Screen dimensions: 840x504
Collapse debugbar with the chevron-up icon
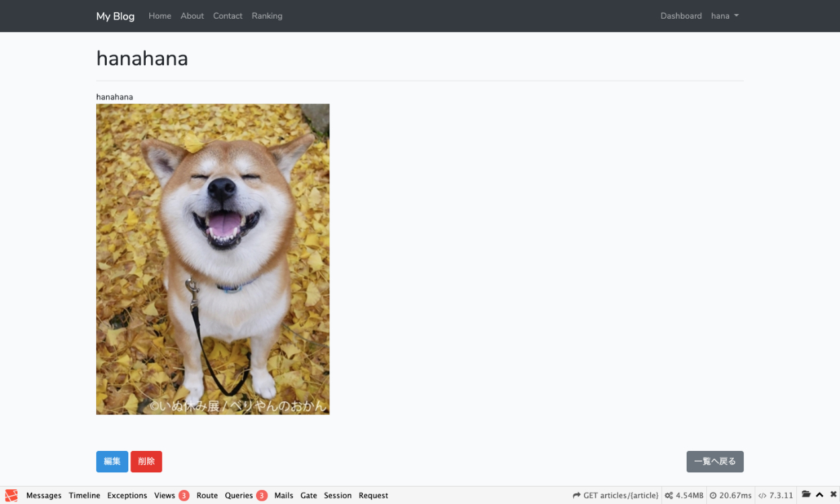point(820,495)
